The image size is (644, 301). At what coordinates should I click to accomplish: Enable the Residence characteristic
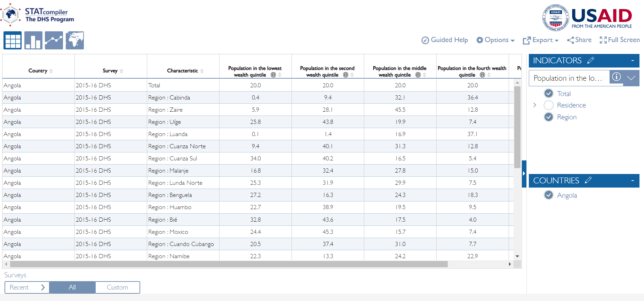tap(549, 105)
